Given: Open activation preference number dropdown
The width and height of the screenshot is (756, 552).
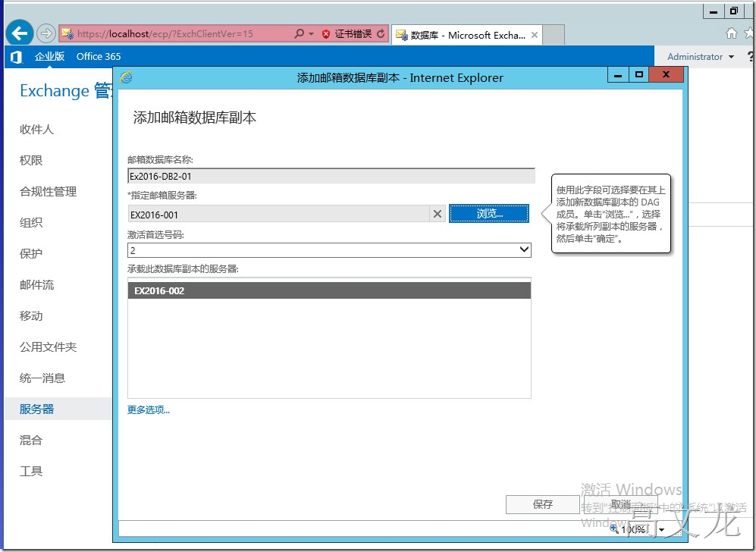Looking at the screenshot, I should 524,249.
